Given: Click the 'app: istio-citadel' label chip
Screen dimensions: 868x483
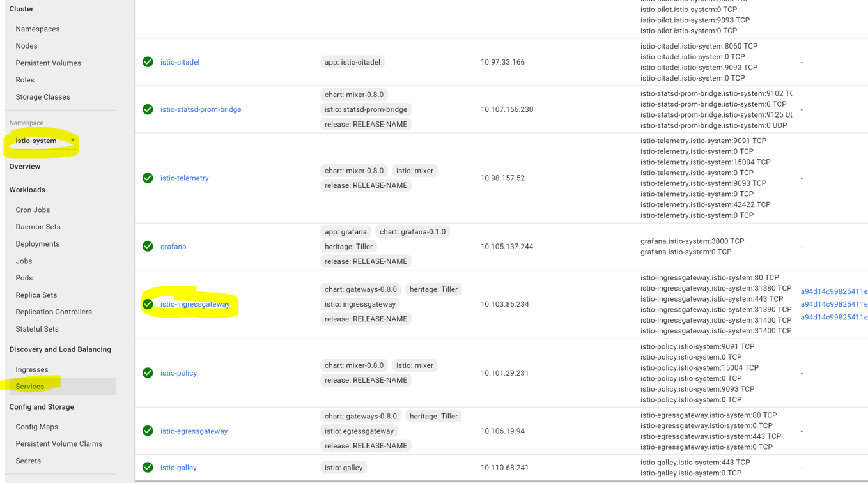Looking at the screenshot, I should coord(352,62).
